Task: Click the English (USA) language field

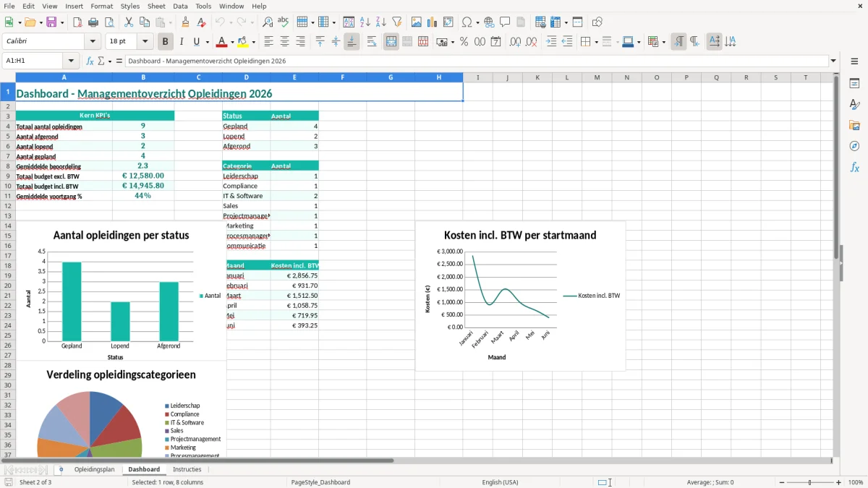Action: click(500, 482)
